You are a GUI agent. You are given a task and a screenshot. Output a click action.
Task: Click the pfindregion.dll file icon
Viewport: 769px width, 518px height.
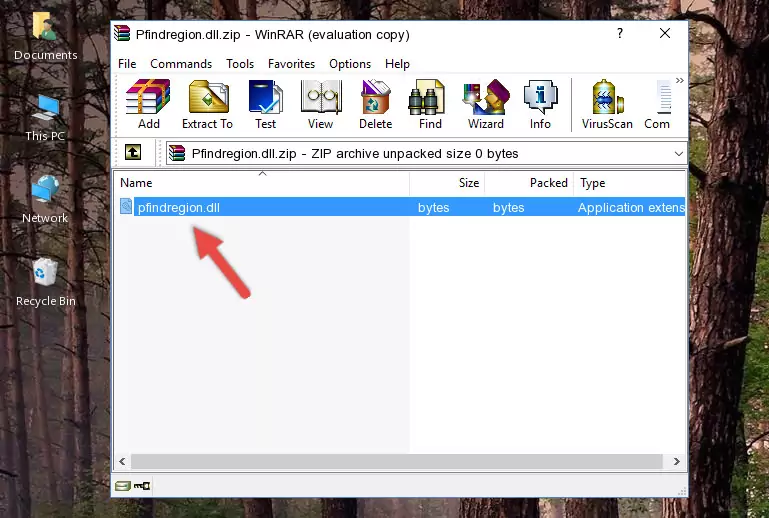[126, 207]
